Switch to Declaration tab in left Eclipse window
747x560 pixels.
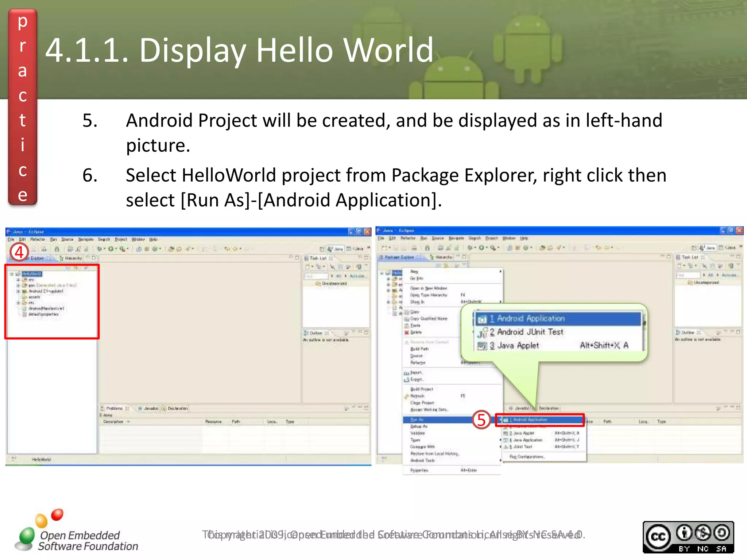[175, 408]
